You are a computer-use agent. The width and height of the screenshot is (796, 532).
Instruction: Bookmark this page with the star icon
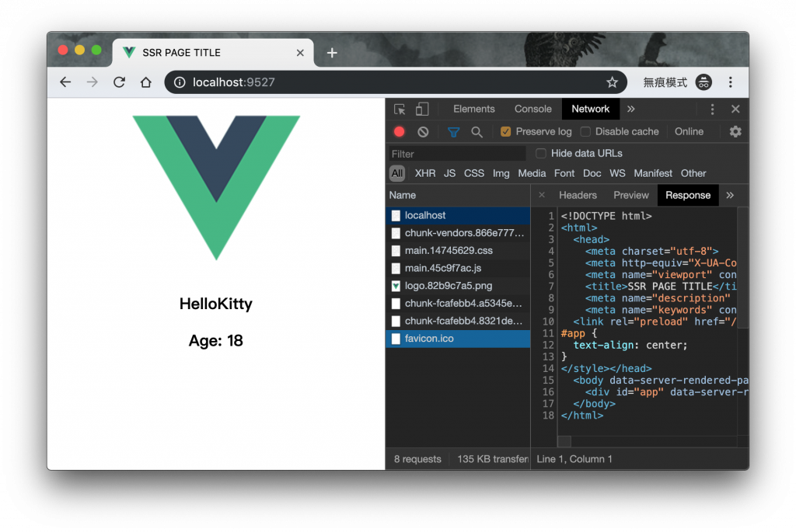coord(613,82)
